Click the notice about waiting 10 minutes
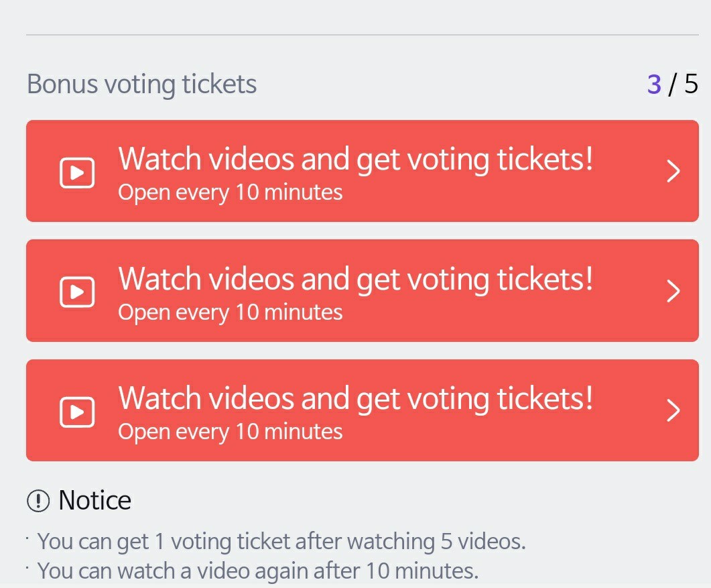Screen dimensions: 711x588 click(258, 571)
